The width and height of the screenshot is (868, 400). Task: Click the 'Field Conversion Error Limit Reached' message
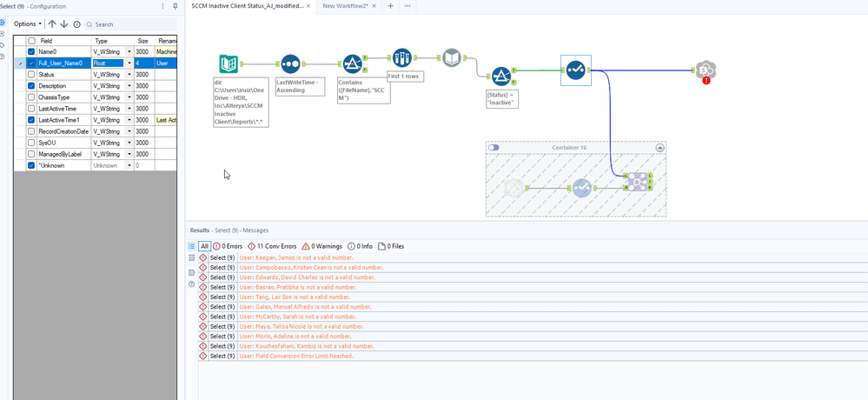[x=296, y=356]
